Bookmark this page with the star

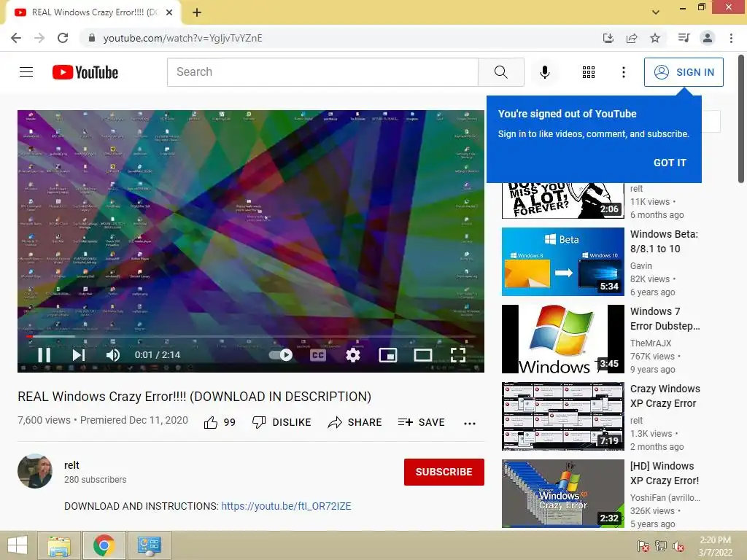(655, 38)
